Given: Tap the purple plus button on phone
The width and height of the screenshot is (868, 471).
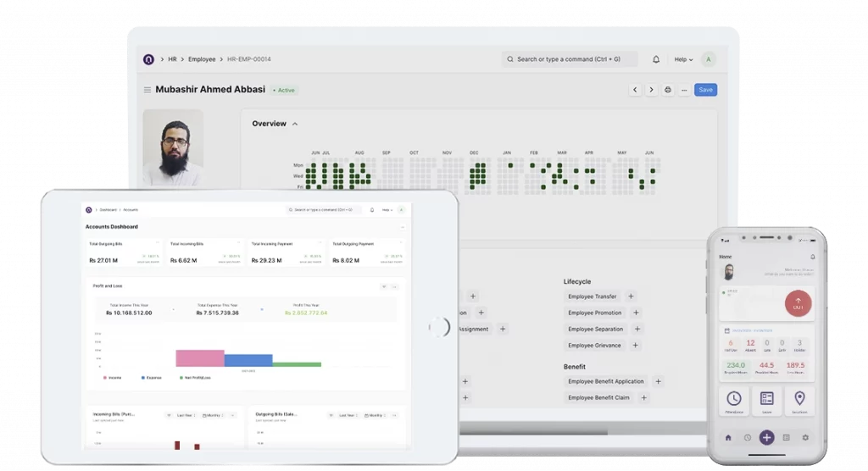Looking at the screenshot, I should [x=766, y=438].
